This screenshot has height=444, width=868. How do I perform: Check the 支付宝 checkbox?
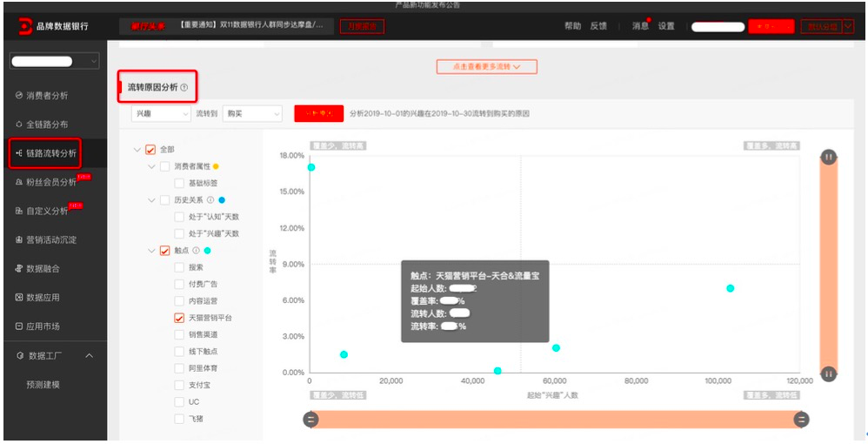click(x=179, y=386)
